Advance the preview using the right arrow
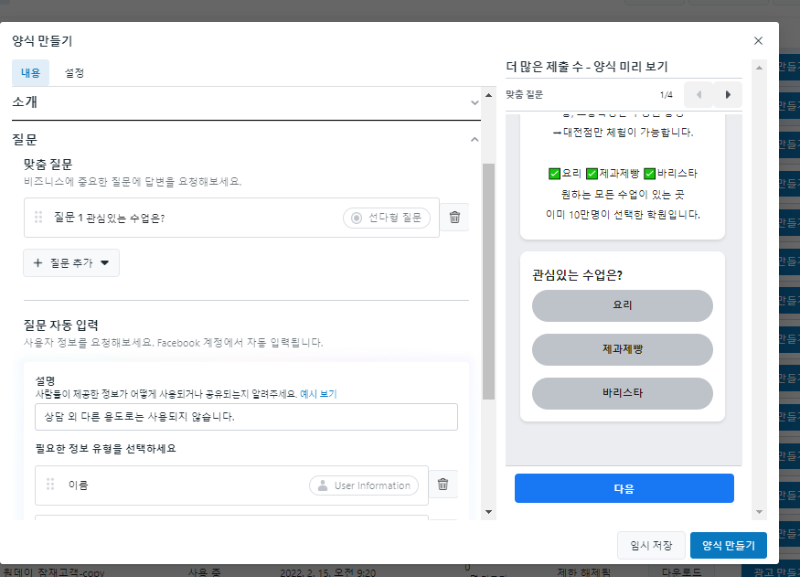The height and width of the screenshot is (577, 800). click(x=728, y=94)
